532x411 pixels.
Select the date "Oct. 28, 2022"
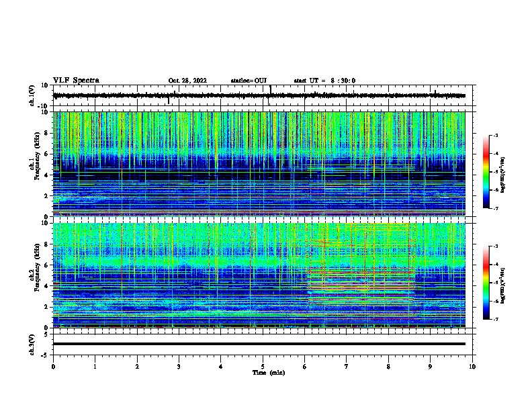click(187, 81)
